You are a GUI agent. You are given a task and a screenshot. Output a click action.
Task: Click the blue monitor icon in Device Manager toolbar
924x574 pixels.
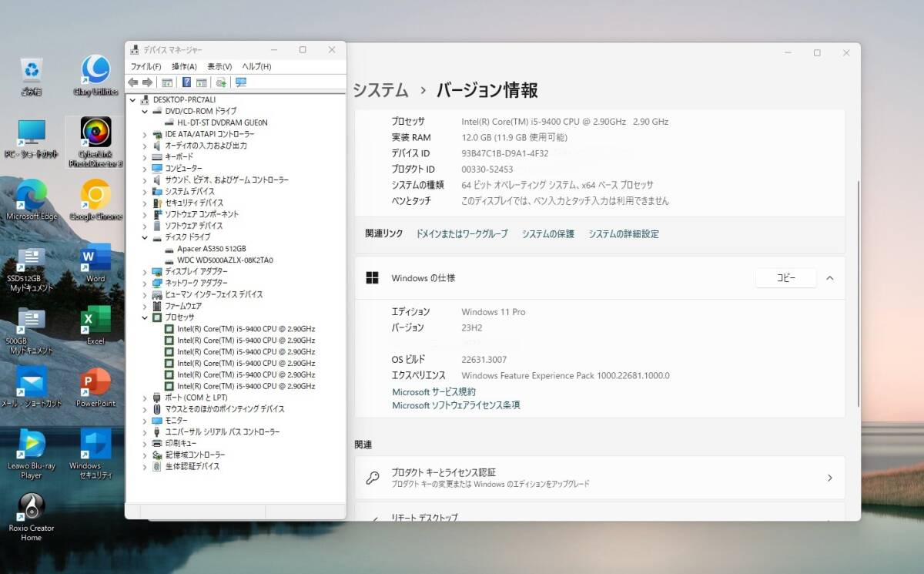[241, 82]
